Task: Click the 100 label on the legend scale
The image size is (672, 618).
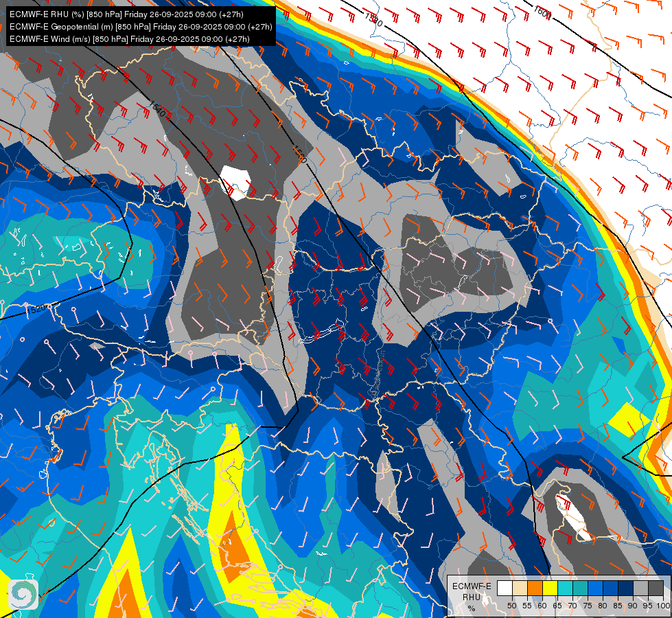Action: [663, 606]
